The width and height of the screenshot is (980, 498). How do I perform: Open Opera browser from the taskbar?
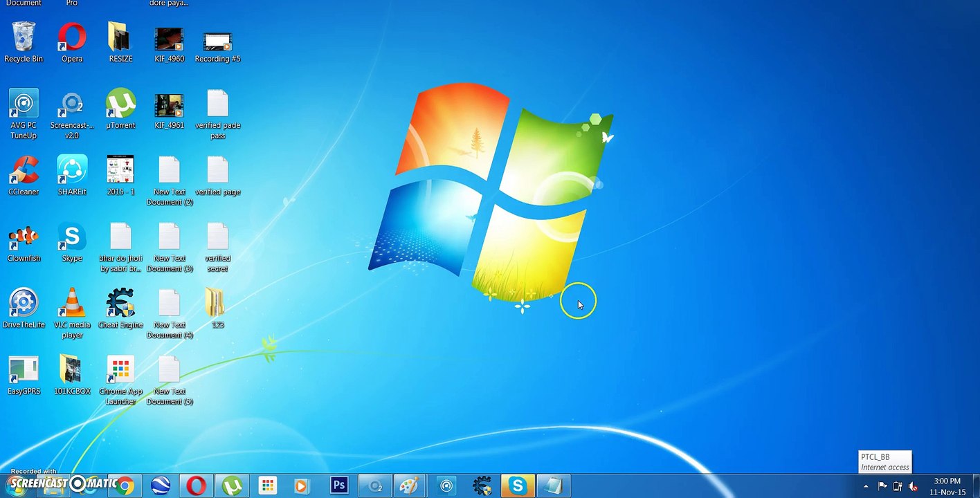[196, 486]
